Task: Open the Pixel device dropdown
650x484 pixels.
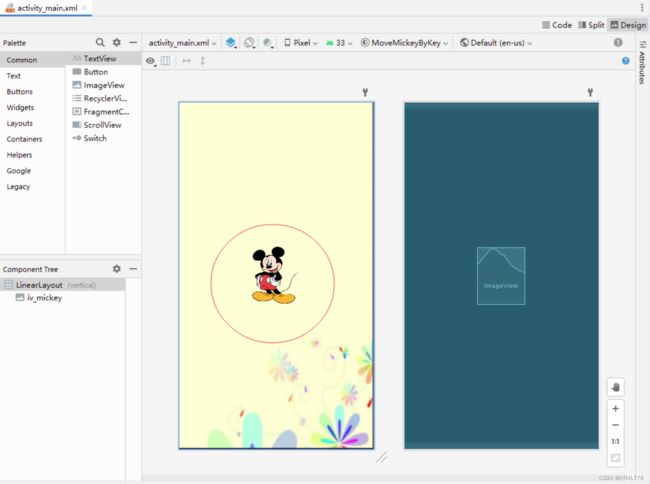Action: [x=301, y=43]
